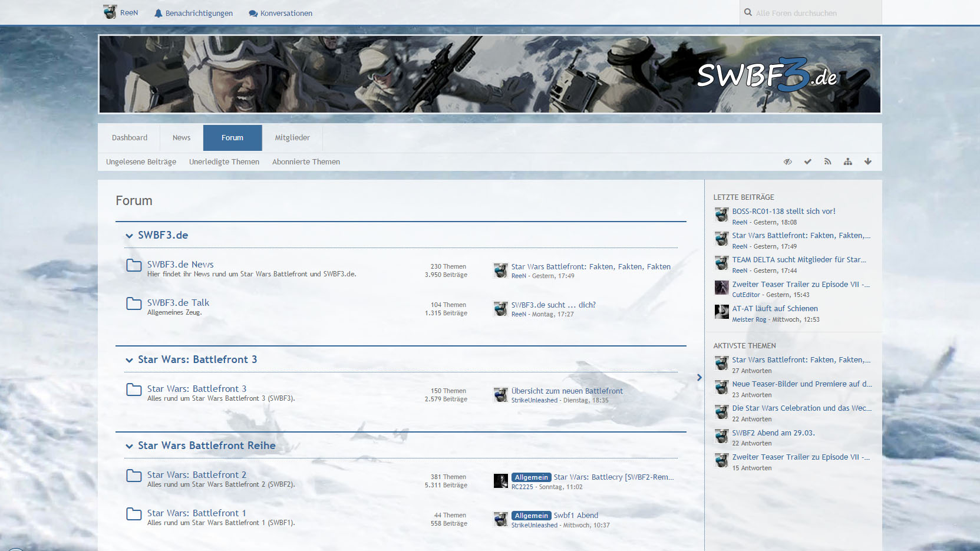This screenshot has height=551, width=980.
Task: Collapse the Star Wars: Battlefront 3 category chevron
Action: (x=129, y=360)
